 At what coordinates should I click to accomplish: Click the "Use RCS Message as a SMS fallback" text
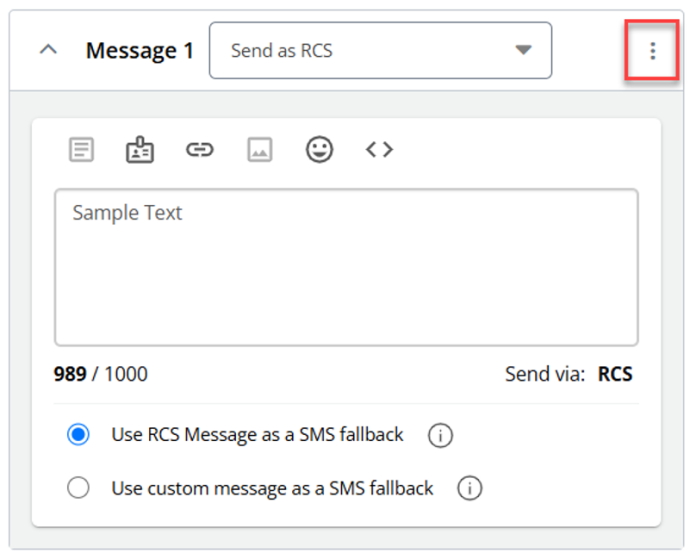coord(258,435)
